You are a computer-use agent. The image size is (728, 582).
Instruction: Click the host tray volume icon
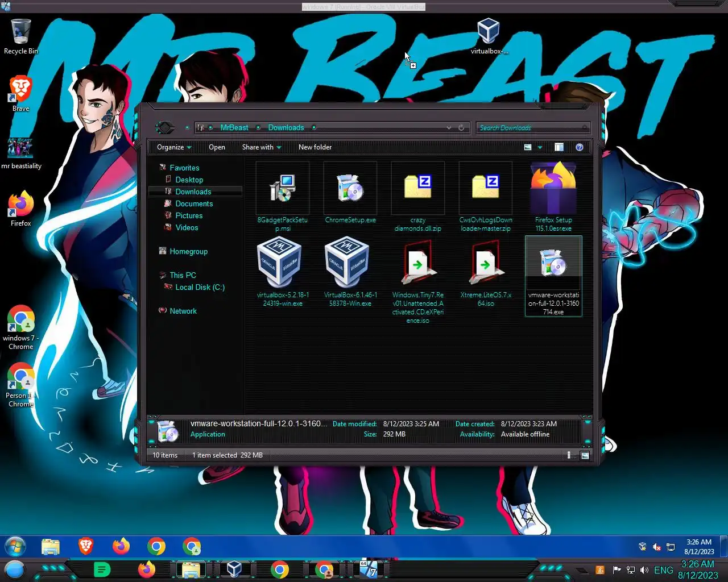pyautogui.click(x=644, y=570)
